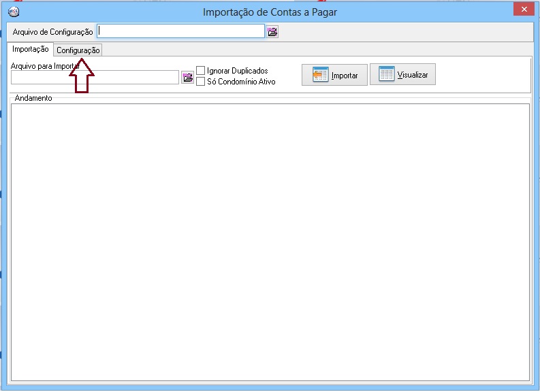Select the Importação tab
This screenshot has height=392, width=540.
(31, 49)
